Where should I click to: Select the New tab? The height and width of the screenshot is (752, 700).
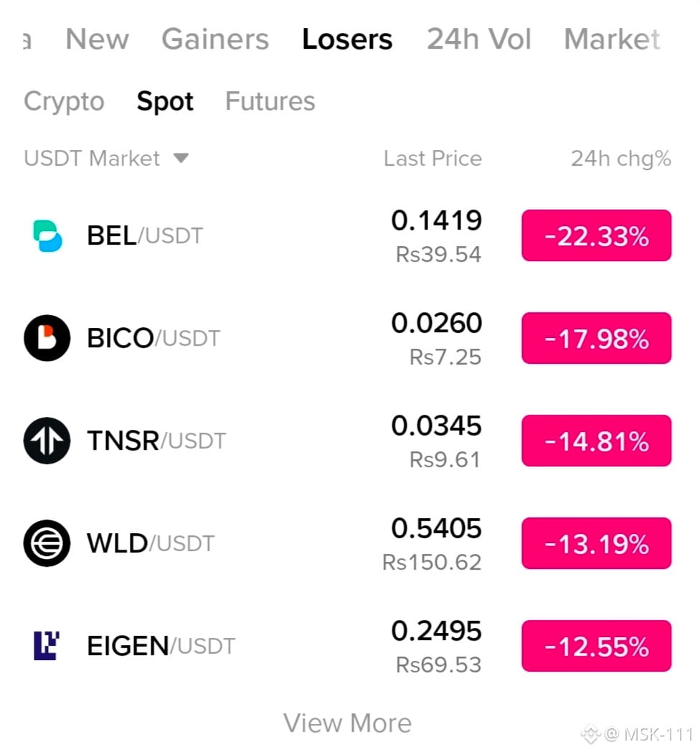click(98, 39)
